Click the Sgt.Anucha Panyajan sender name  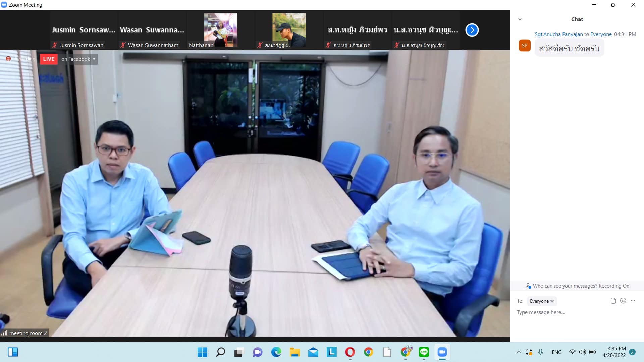click(558, 34)
